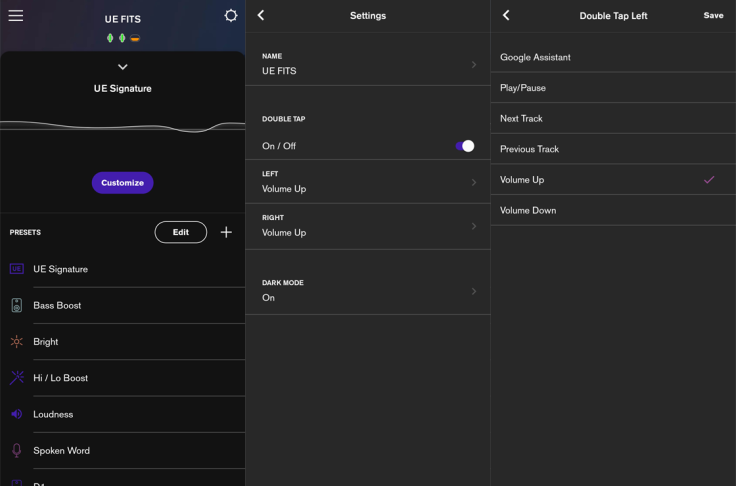Tap the orange case battery indicator
736x486 pixels.
(135, 39)
